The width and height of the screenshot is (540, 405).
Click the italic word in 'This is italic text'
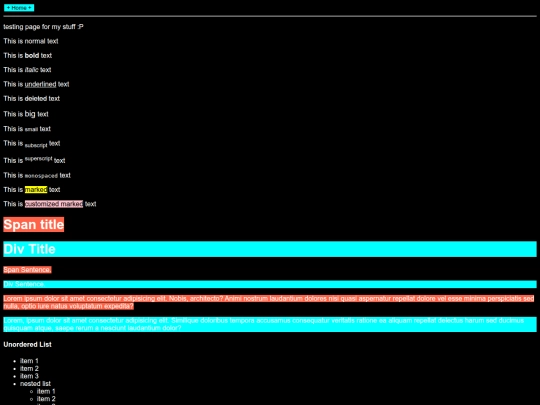(x=31, y=70)
